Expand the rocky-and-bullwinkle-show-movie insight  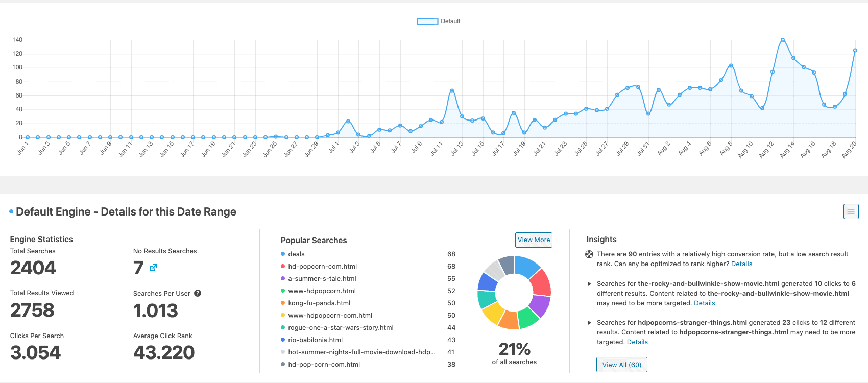(x=590, y=284)
